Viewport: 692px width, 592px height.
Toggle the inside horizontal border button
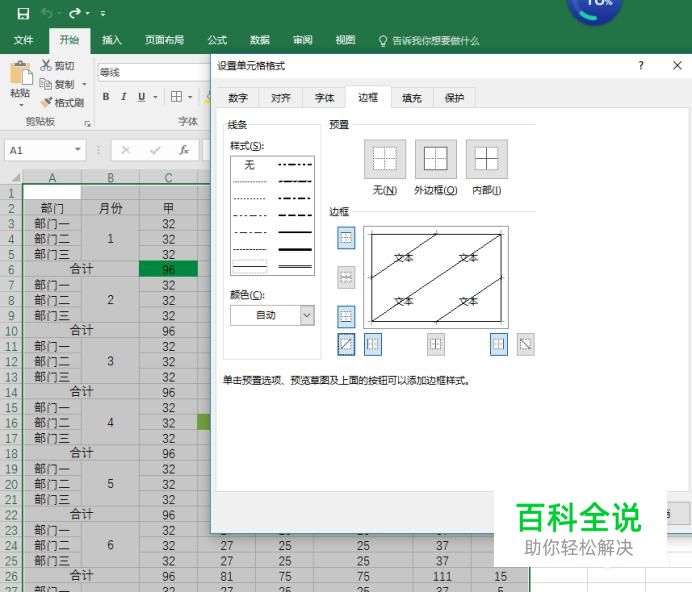(x=346, y=277)
